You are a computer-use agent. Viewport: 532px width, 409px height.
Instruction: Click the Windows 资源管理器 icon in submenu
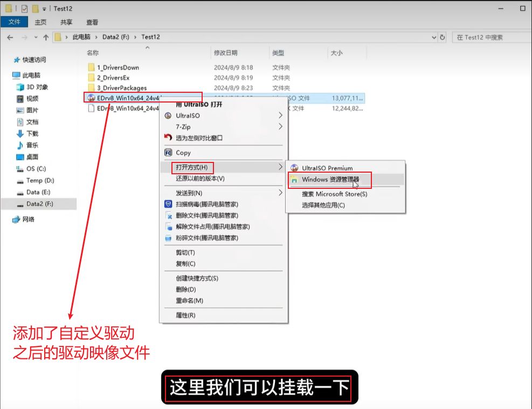pos(294,180)
